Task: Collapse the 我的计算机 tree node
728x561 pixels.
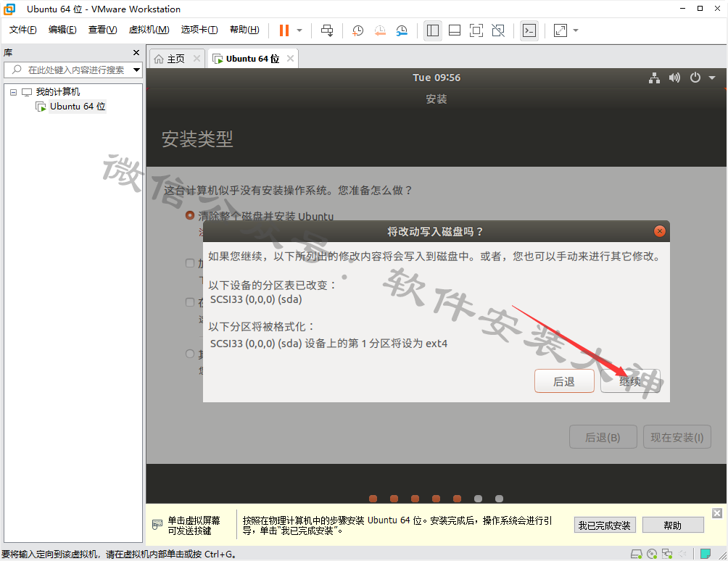Action: tap(14, 92)
